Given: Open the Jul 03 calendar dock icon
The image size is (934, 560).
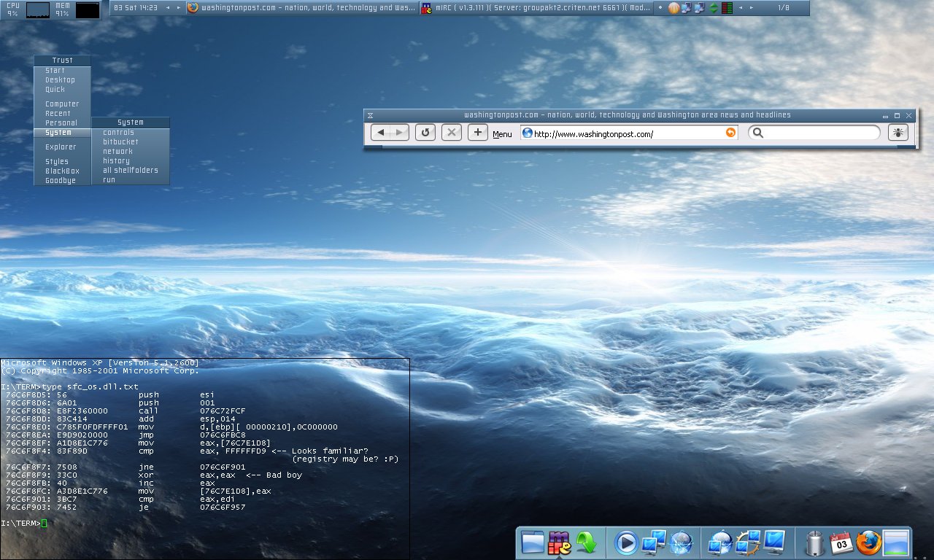Looking at the screenshot, I should (x=841, y=542).
